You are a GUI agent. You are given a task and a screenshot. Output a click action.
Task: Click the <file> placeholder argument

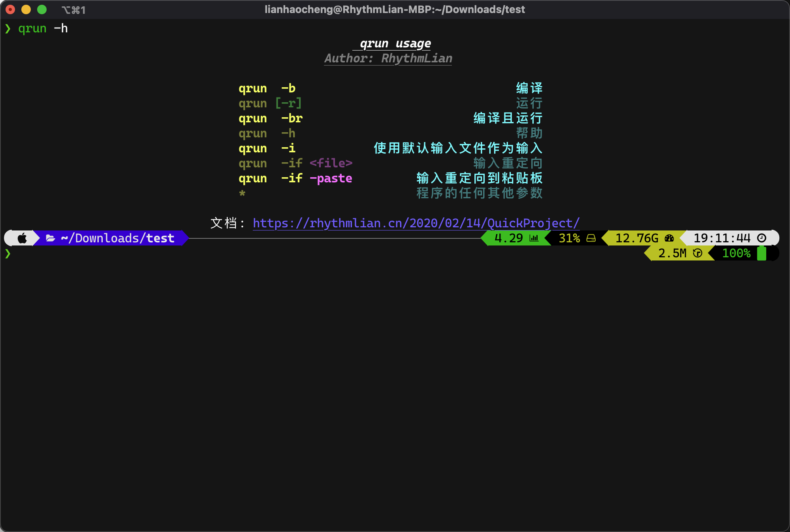point(331,163)
